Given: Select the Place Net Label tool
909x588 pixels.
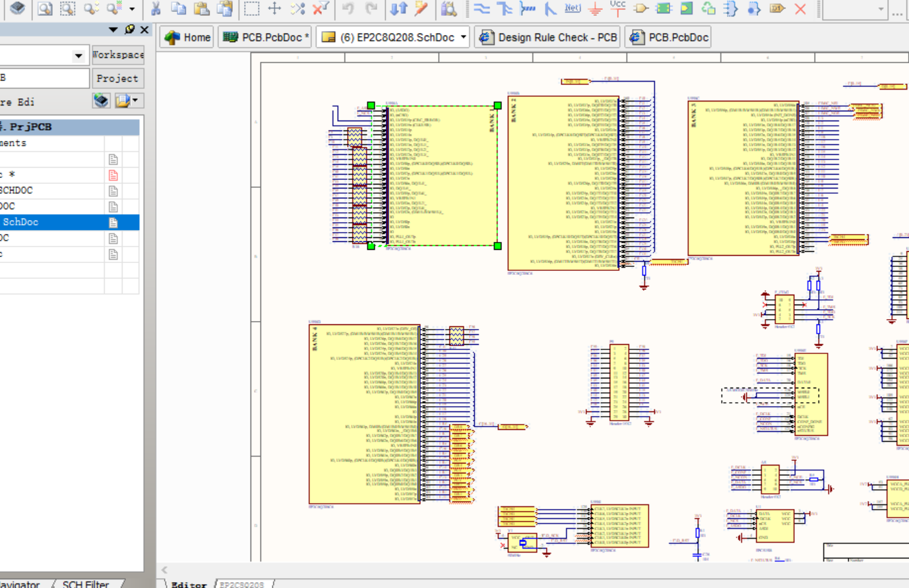Looking at the screenshot, I should pyautogui.click(x=573, y=9).
